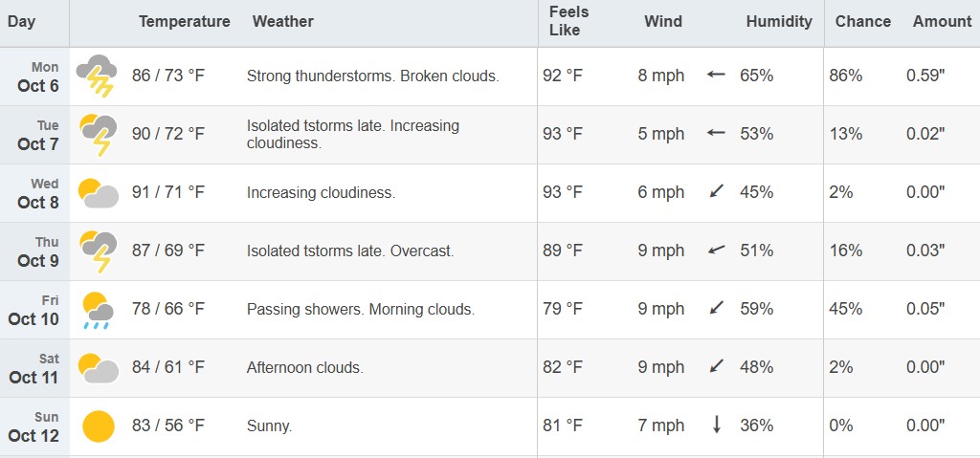Click the downward wind arrow for Sunday
This screenshot has width=980, height=458.
[716, 425]
